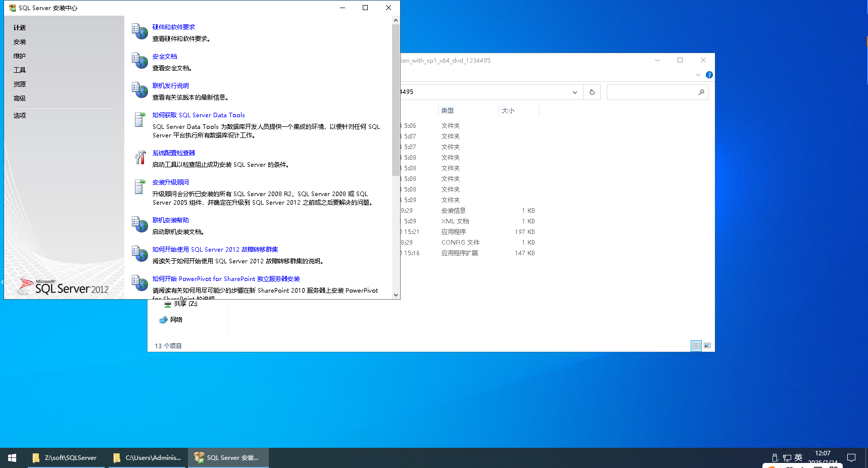This screenshot has width=868, height=468.
Task: Switch Explorer to details view icon
Action: [696, 346]
